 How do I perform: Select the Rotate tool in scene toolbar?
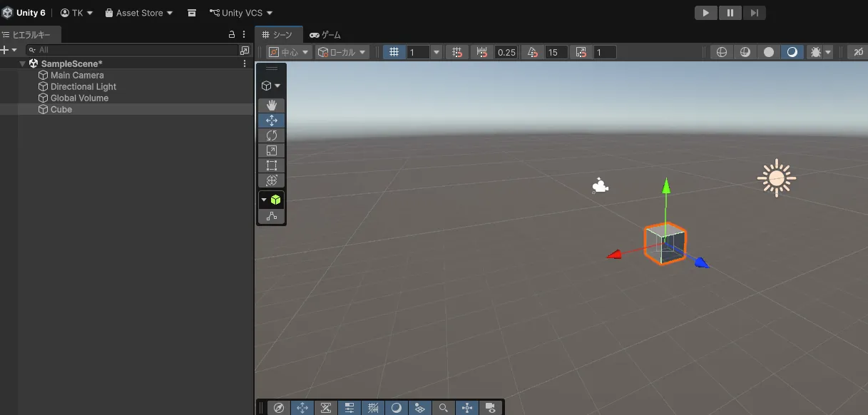click(x=271, y=135)
